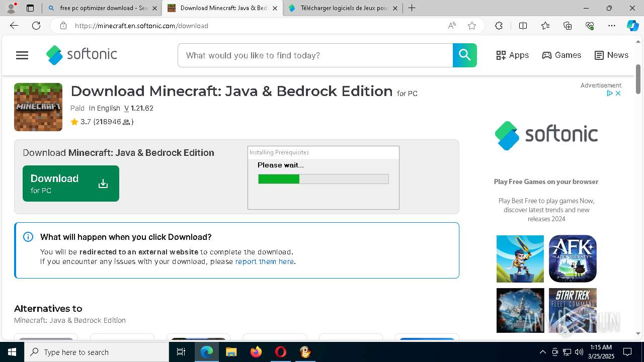Screen dimensions: 644x362
Task: Show hidden system tray icons chevron
Action: 542,352
